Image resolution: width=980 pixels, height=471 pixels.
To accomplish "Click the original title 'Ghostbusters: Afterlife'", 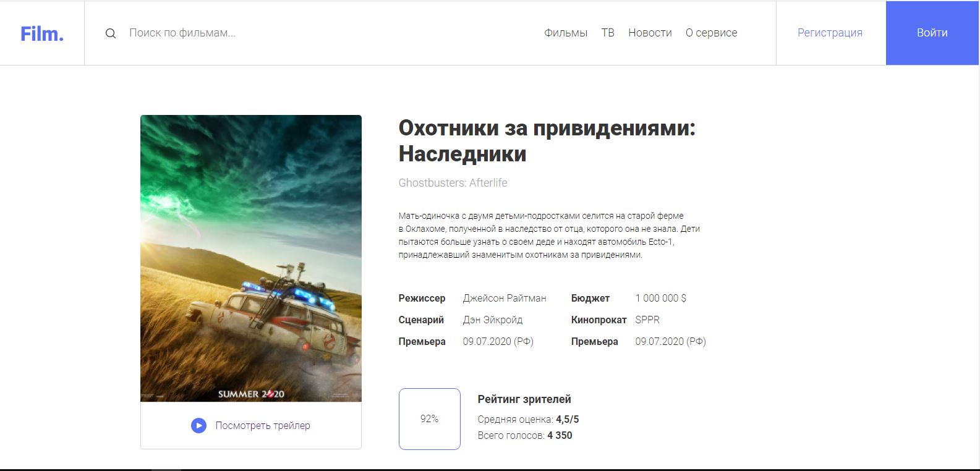I will pyautogui.click(x=453, y=183).
